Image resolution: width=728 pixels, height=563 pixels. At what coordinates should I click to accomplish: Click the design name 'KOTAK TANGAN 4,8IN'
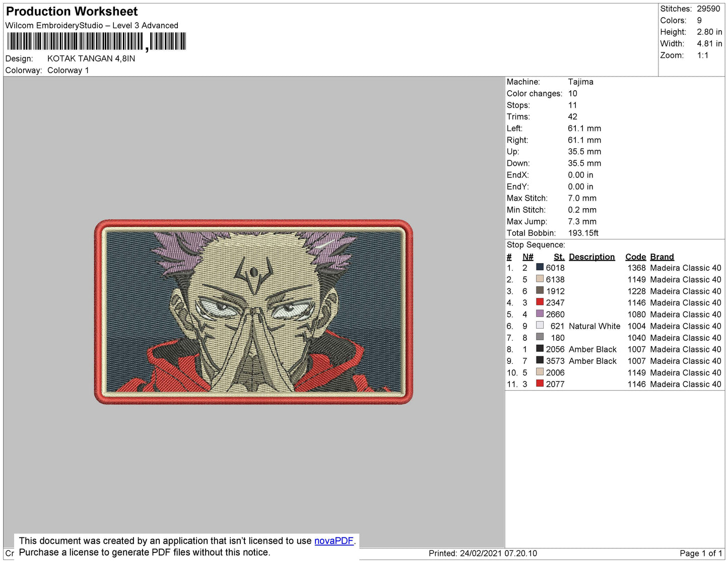(x=91, y=58)
